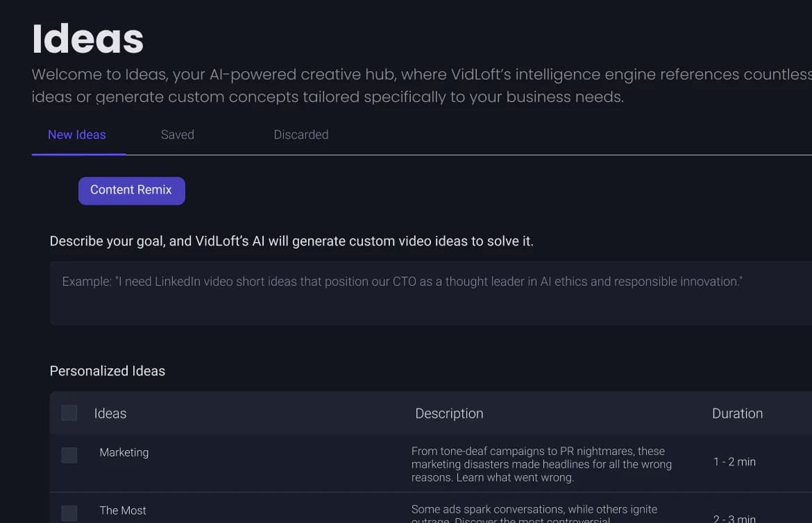Click the Personalized Ideas section heading

point(108,370)
